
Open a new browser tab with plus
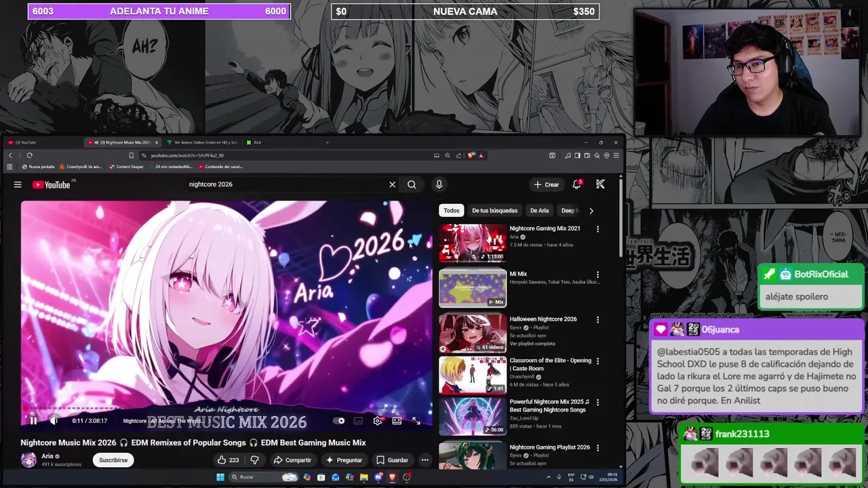tap(327, 142)
